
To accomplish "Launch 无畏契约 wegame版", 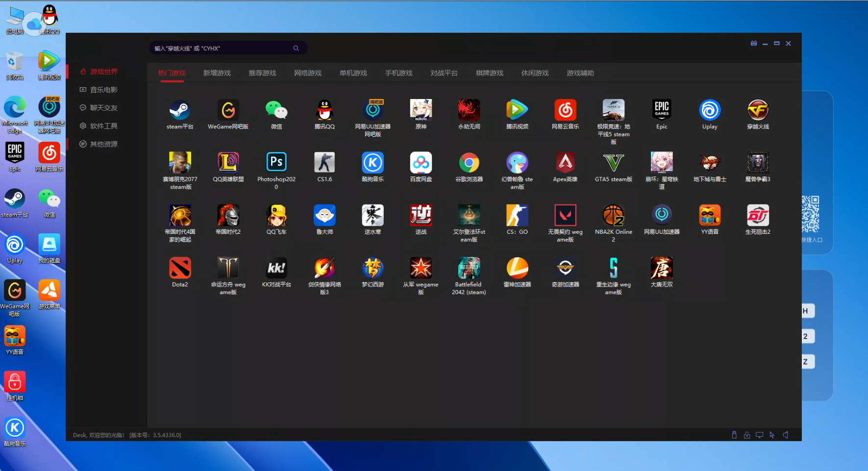I will pos(565,215).
